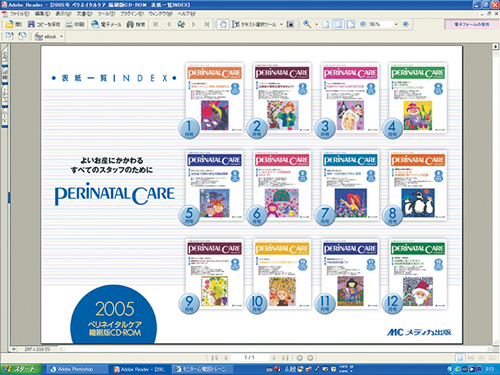Click the Snapshot tool icon
The width and height of the screenshot is (500, 375).
291,24
